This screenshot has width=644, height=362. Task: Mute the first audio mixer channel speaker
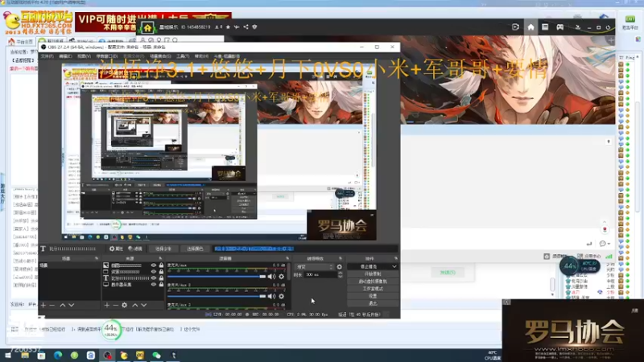pos(271,277)
